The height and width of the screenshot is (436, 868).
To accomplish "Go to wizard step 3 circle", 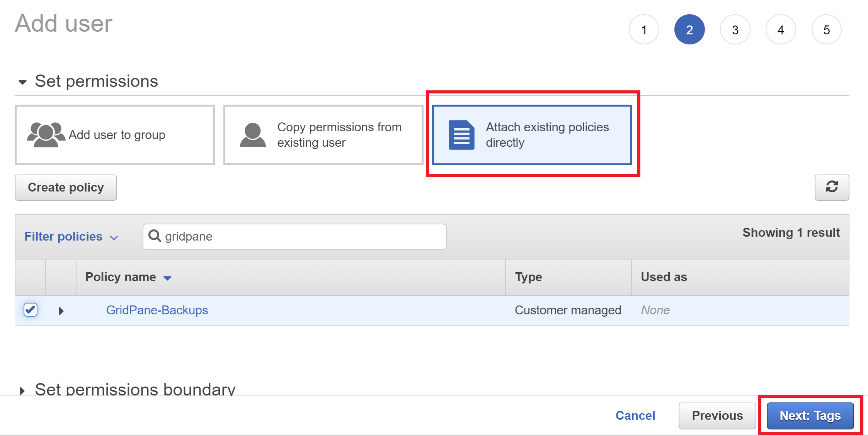I will [735, 30].
